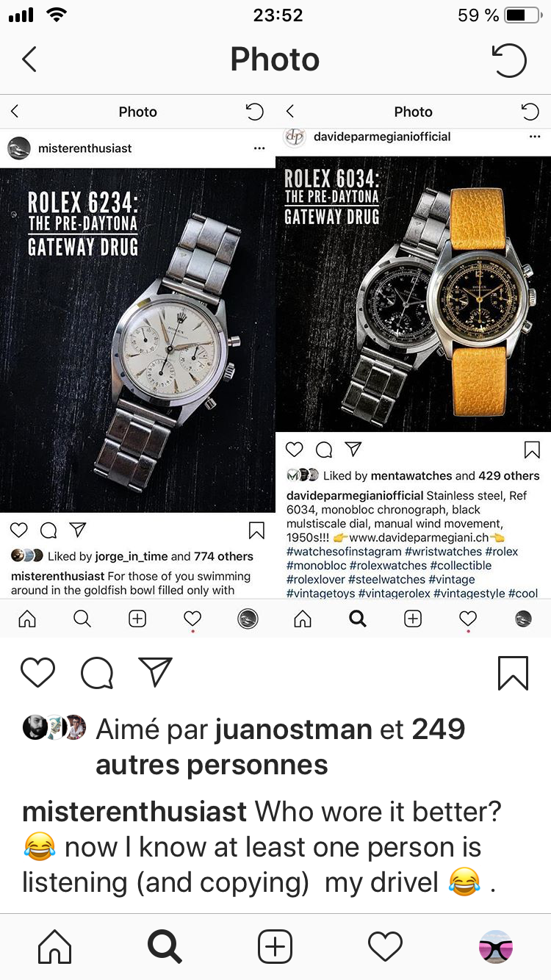Open comments with the large speech bubble icon
Image resolution: width=551 pixels, height=980 pixels.
pyautogui.click(x=97, y=672)
